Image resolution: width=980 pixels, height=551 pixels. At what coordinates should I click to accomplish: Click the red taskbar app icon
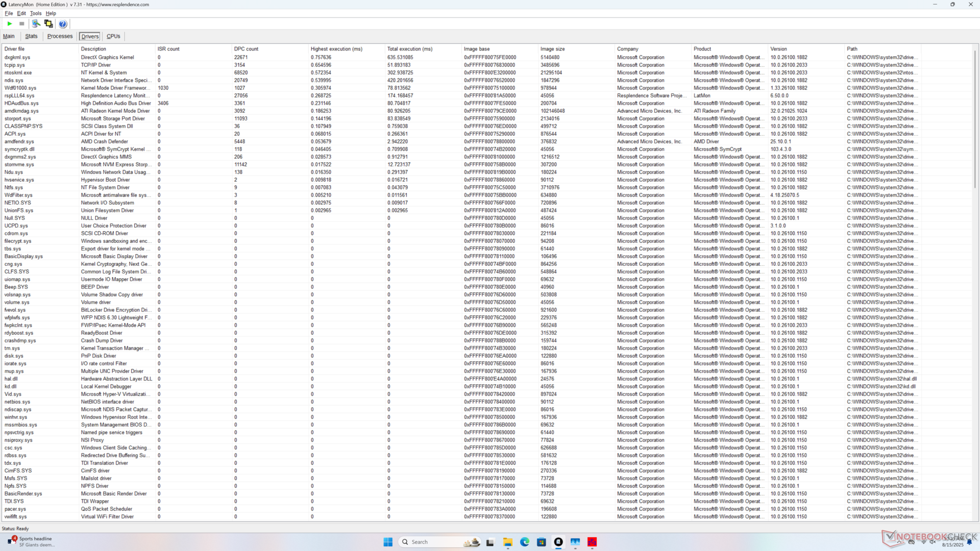pyautogui.click(x=592, y=542)
